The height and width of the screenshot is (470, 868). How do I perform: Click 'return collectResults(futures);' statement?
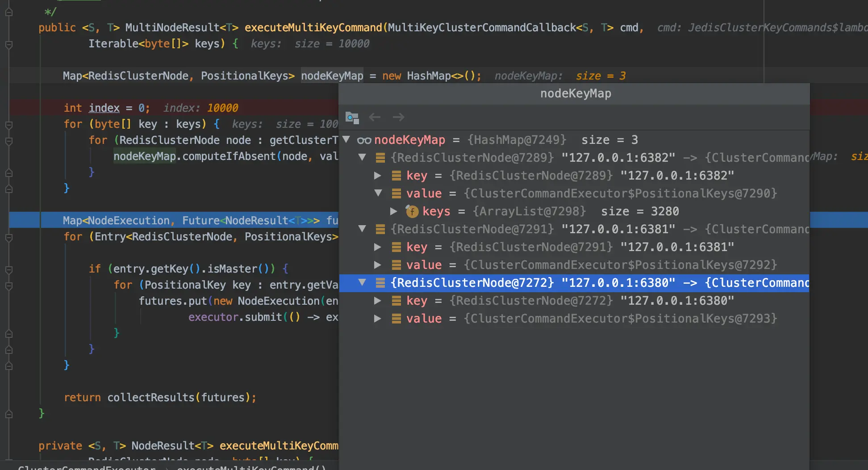pos(160,397)
